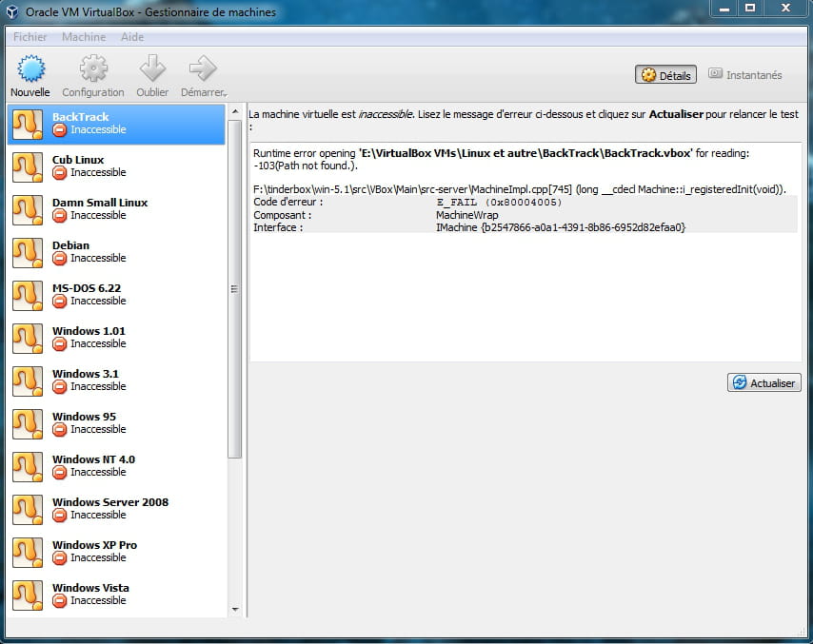Viewport: 813px width, 644px height.
Task: Select the Debian machine name
Action: click(x=70, y=245)
